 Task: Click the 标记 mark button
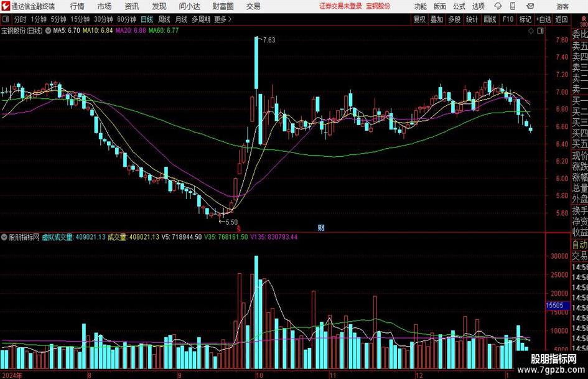click(x=525, y=19)
